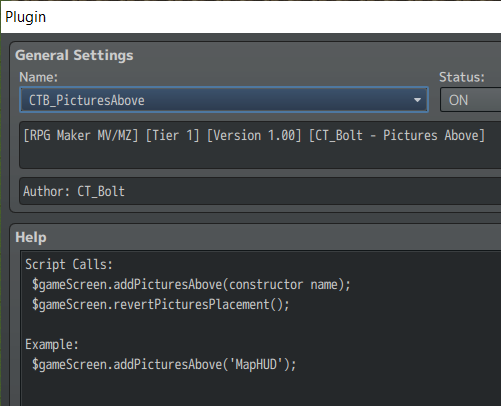This screenshot has width=501, height=406.
Task: Click the "Name:" label
Action: pos(38,77)
